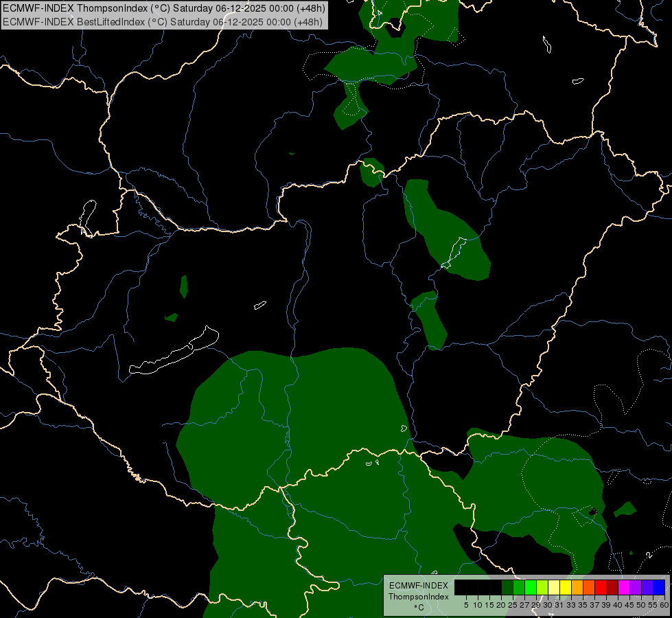Click the legend tick label '50'

pyautogui.click(x=641, y=605)
